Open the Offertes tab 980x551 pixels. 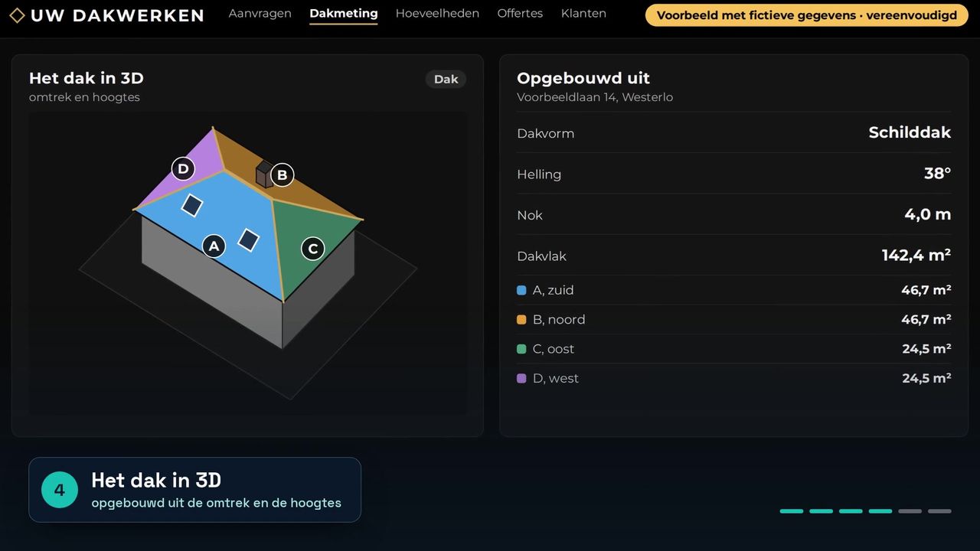click(x=520, y=14)
